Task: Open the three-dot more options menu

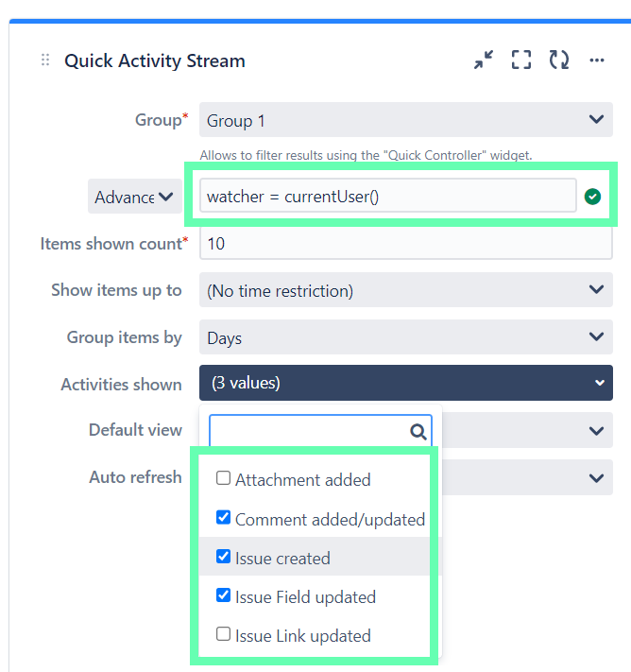Action: point(597,60)
